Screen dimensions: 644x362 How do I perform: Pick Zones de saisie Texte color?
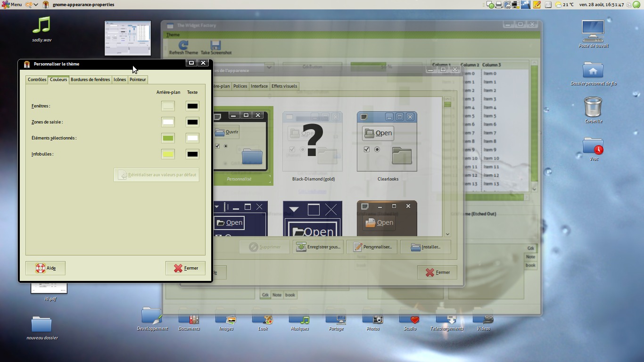pos(192,122)
